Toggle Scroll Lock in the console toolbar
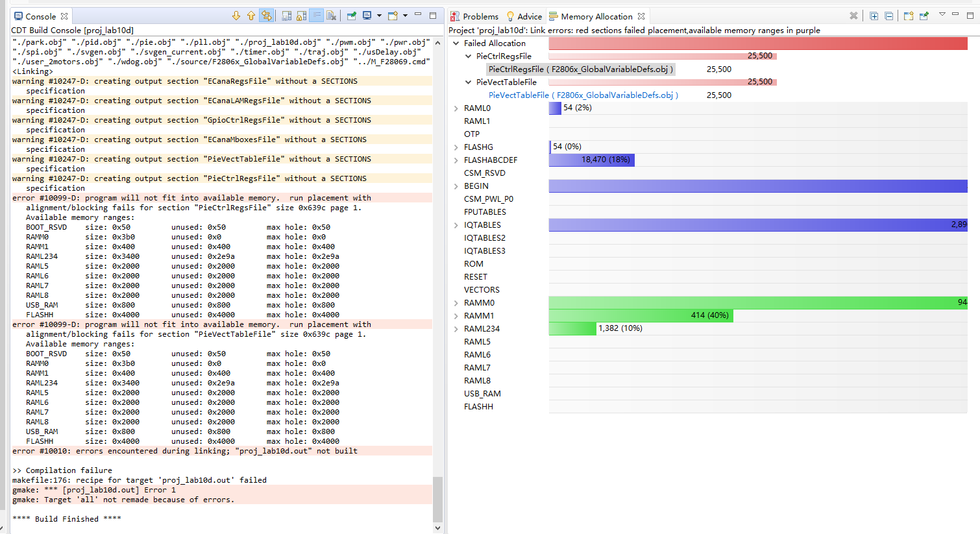Screen dimensions: 980x534 pos(302,16)
